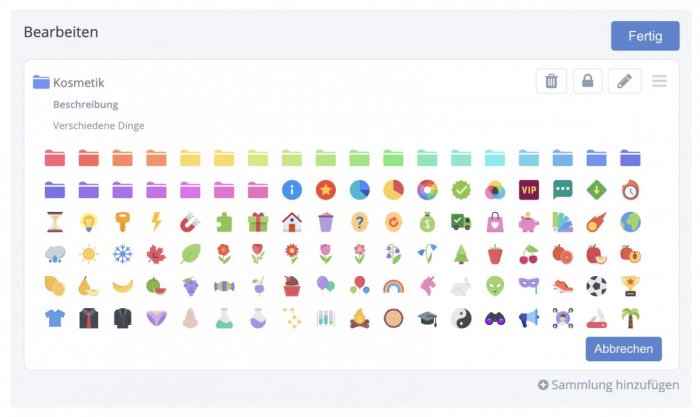Pick the red house icon
The image size is (700, 417).
[292, 222]
